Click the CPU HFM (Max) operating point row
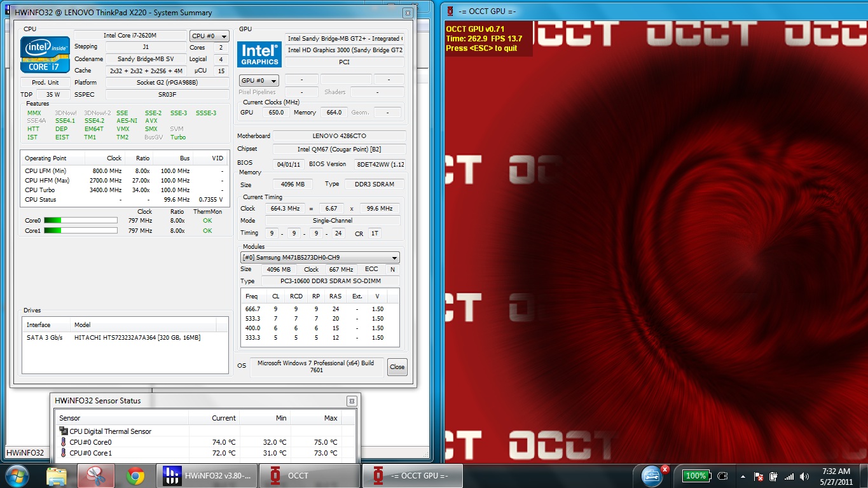 point(124,181)
